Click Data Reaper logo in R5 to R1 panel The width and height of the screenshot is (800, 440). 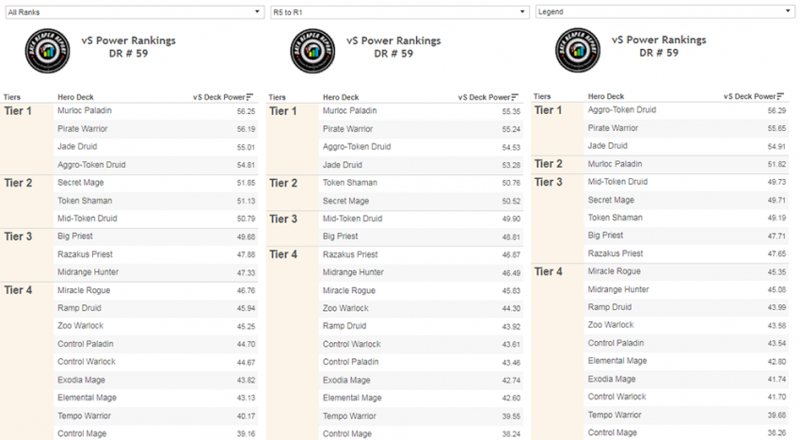point(313,51)
